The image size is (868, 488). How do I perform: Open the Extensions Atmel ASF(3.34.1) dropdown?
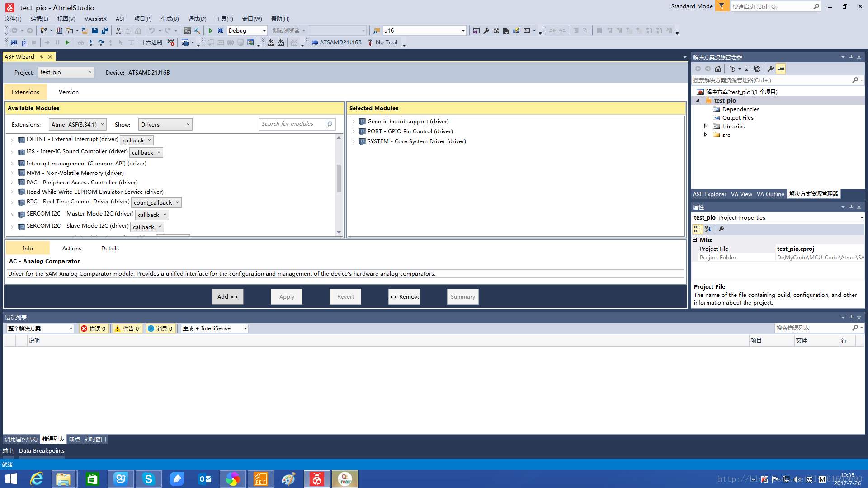click(x=77, y=124)
